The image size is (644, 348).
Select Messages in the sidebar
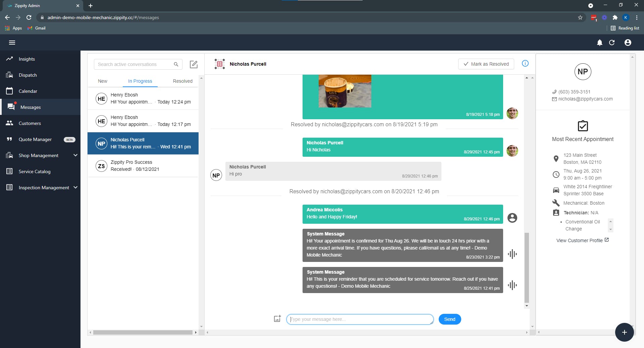tap(40, 107)
